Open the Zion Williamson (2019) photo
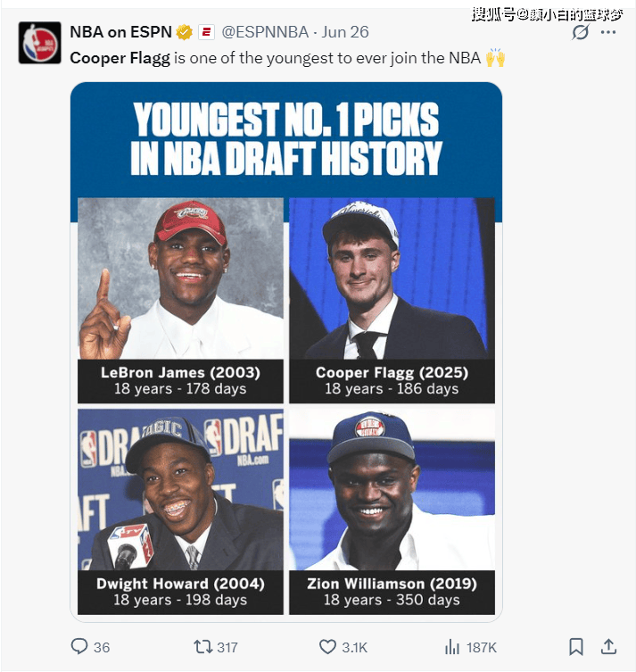 tap(392, 490)
